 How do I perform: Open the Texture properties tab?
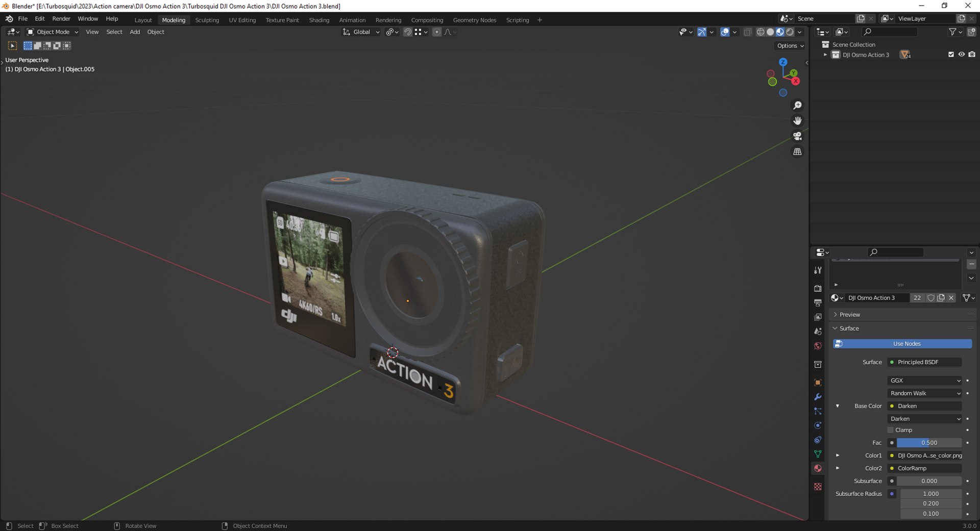click(x=818, y=487)
